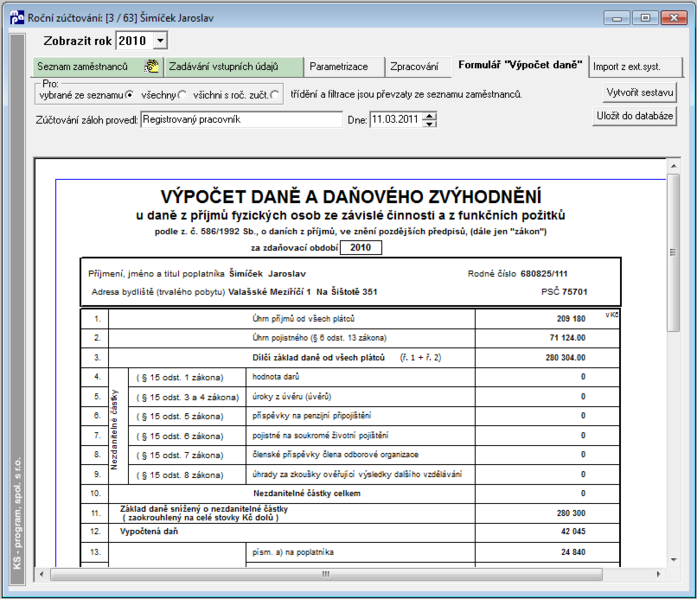Click '( § 15 odst. 8 zákona)' cell

(180, 475)
